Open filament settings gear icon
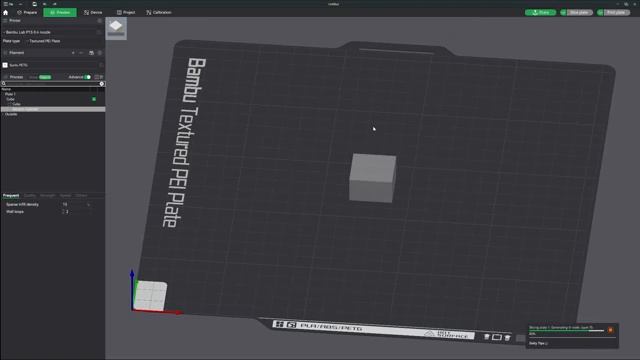The height and width of the screenshot is (360, 640). tap(100, 53)
